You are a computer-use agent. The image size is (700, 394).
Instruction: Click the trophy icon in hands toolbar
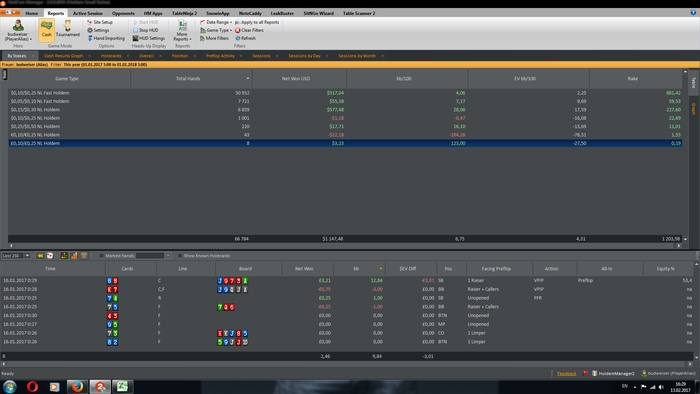[x=84, y=256]
